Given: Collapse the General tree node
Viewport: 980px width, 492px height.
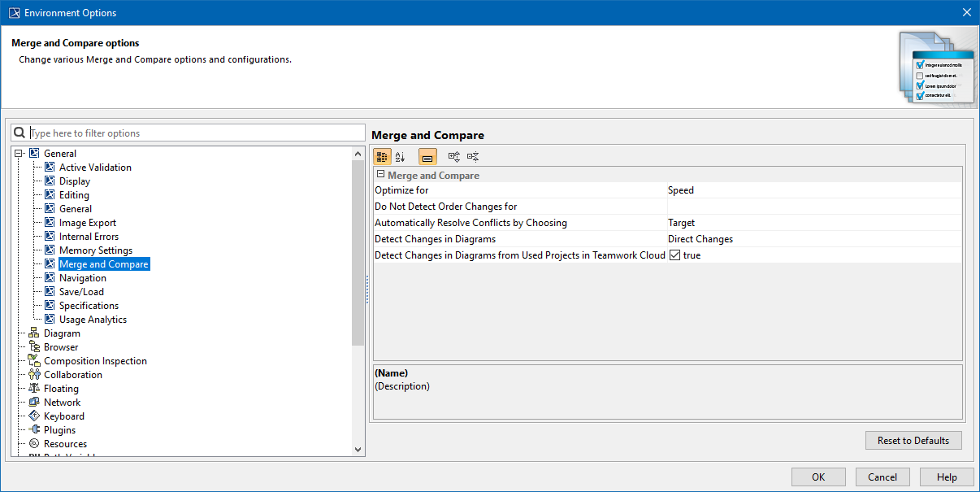Looking at the screenshot, I should coord(19,154).
